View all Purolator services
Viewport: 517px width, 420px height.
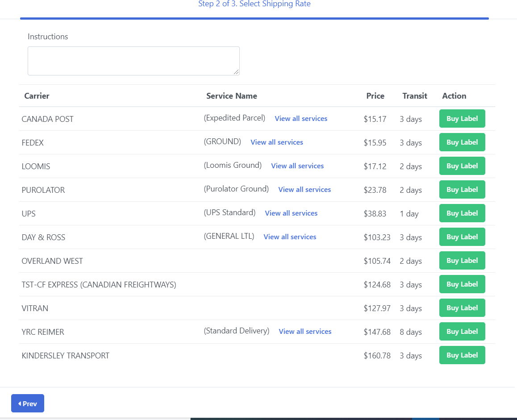tap(304, 190)
